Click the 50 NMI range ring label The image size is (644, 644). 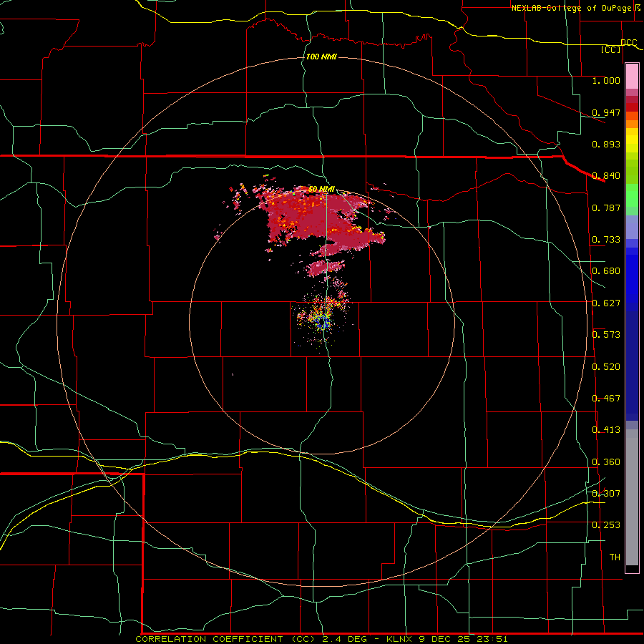click(x=321, y=189)
